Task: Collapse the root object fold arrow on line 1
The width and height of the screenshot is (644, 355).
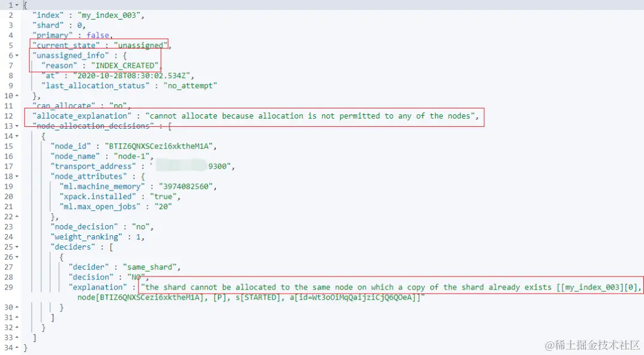Action: tap(17, 5)
